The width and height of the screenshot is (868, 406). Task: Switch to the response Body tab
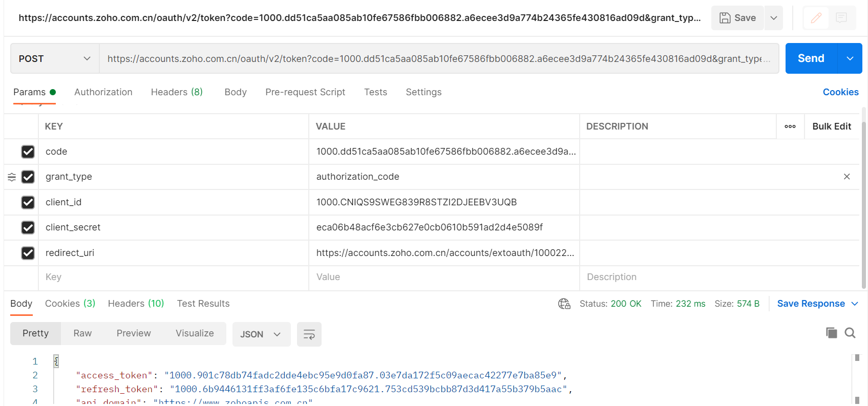22,304
